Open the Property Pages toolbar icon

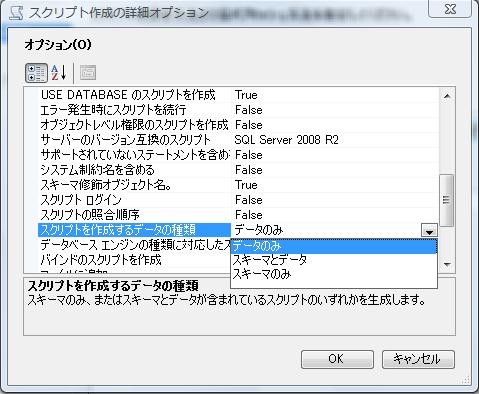point(88,73)
